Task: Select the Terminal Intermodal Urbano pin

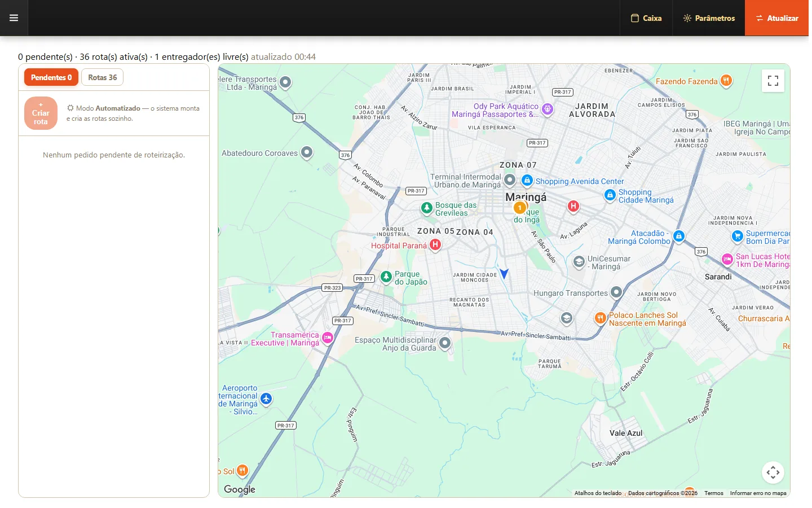Action: tap(510, 180)
